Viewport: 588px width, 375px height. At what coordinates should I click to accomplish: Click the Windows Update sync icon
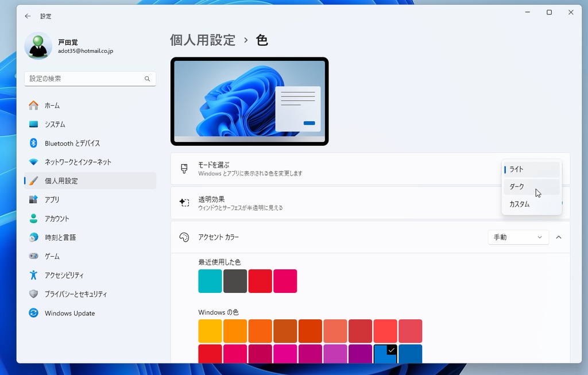33,313
